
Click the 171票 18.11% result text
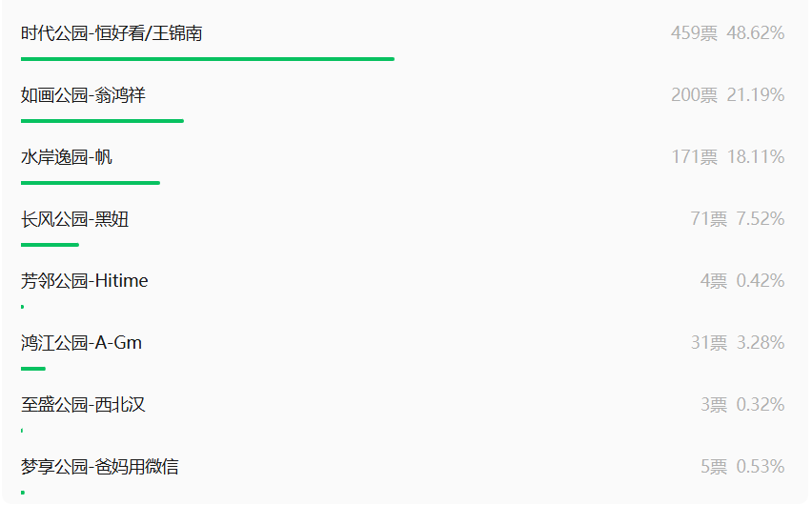pyautogui.click(x=727, y=157)
